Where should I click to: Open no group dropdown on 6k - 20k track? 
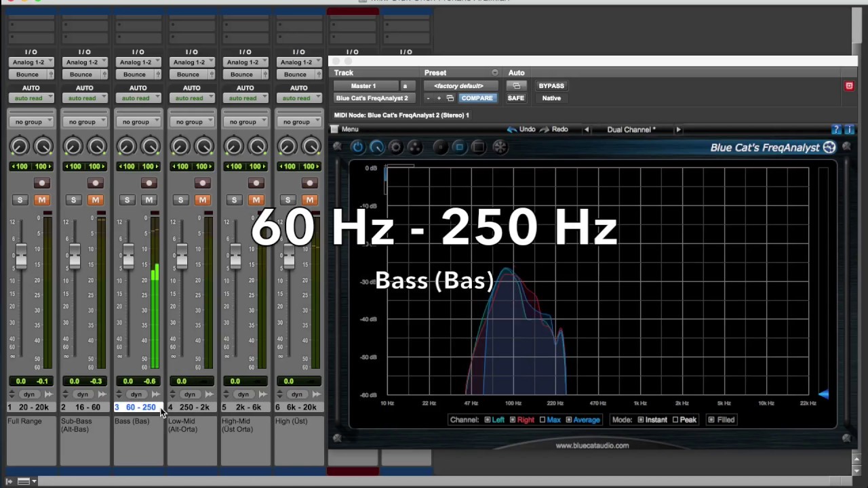click(299, 122)
